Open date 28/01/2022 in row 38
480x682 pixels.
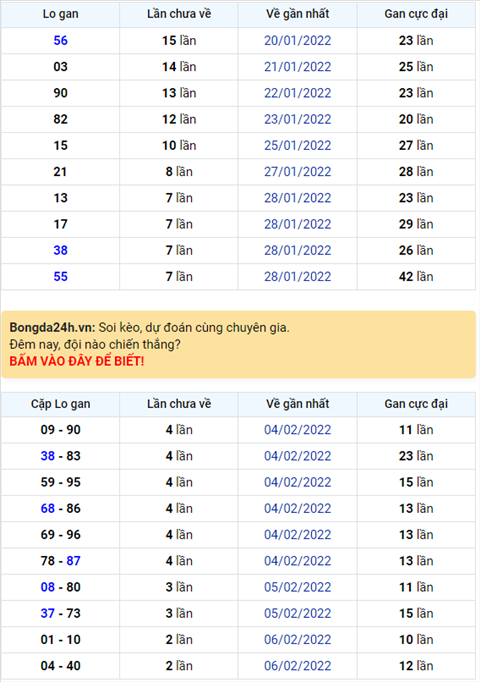pyautogui.click(x=297, y=250)
